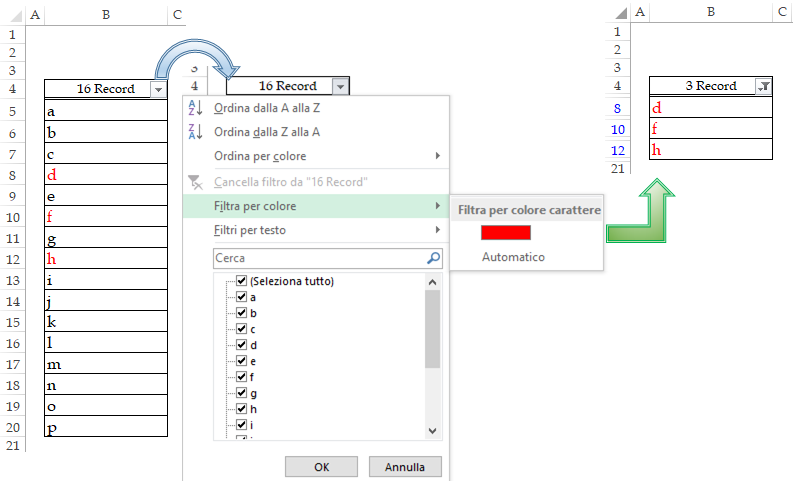The image size is (793, 481).
Task: Toggle the (Seleziona tutto) checkbox
Action: (242, 281)
